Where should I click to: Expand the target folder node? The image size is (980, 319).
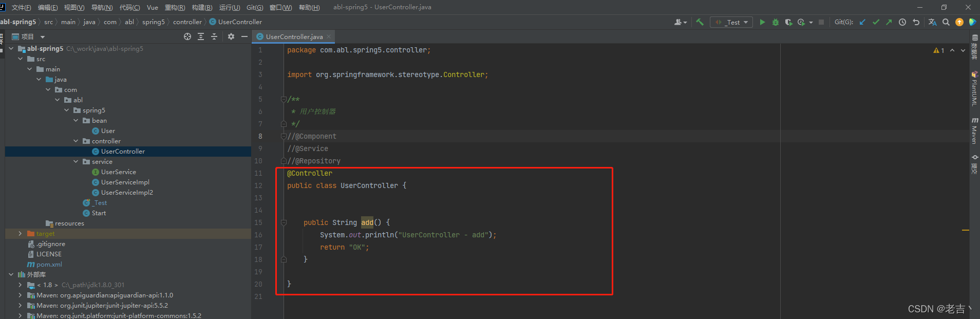[20, 234]
